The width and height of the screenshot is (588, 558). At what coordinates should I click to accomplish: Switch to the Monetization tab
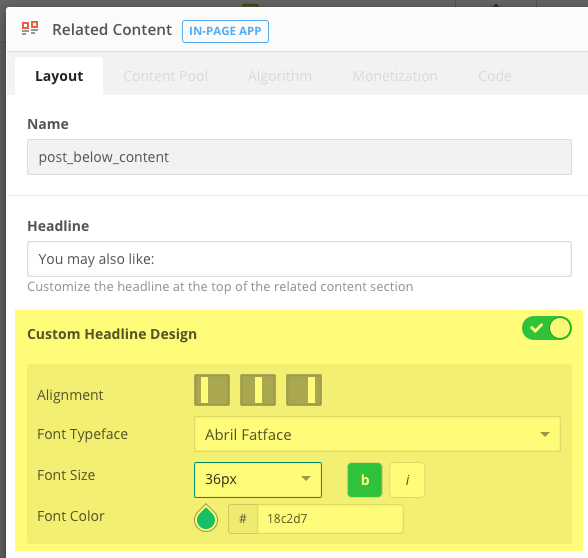395,76
